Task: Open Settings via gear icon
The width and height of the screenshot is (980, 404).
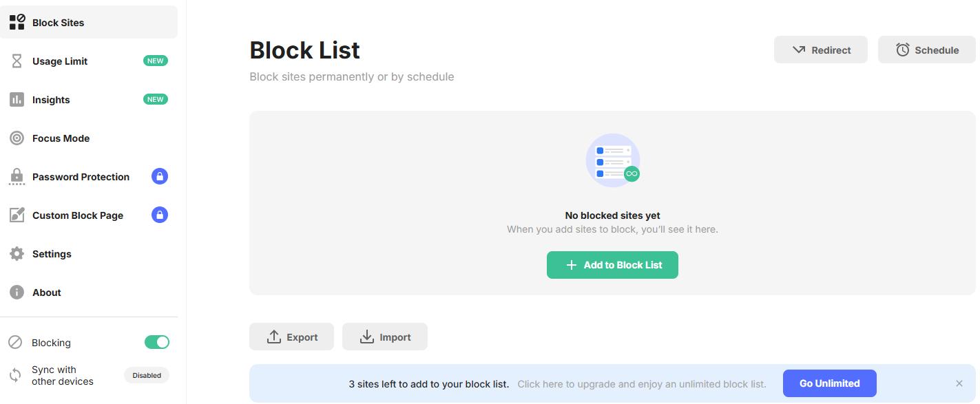Action: pos(17,253)
